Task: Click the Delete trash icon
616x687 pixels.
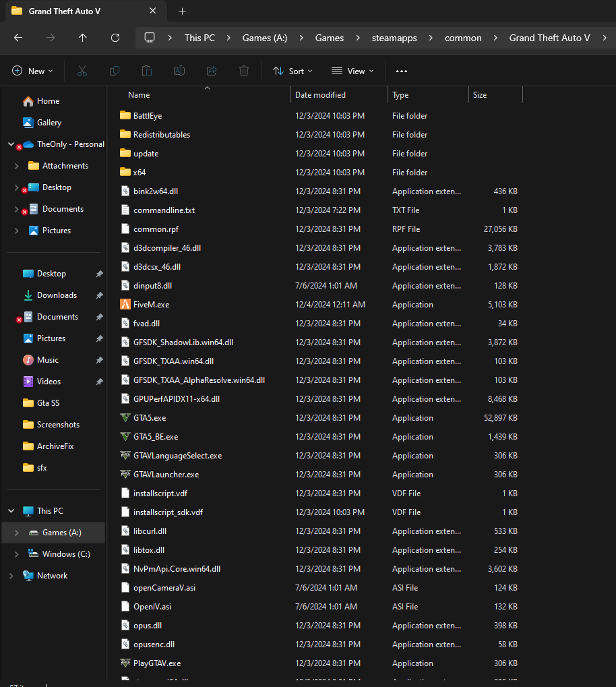Action: click(244, 71)
